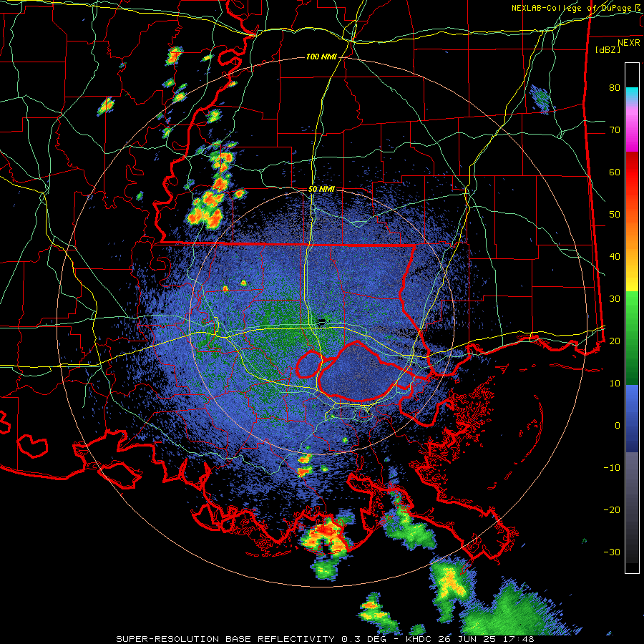Screen dimensions: 644x644
Task: Select the 20 value on the dBZ scale
Action: click(615, 341)
